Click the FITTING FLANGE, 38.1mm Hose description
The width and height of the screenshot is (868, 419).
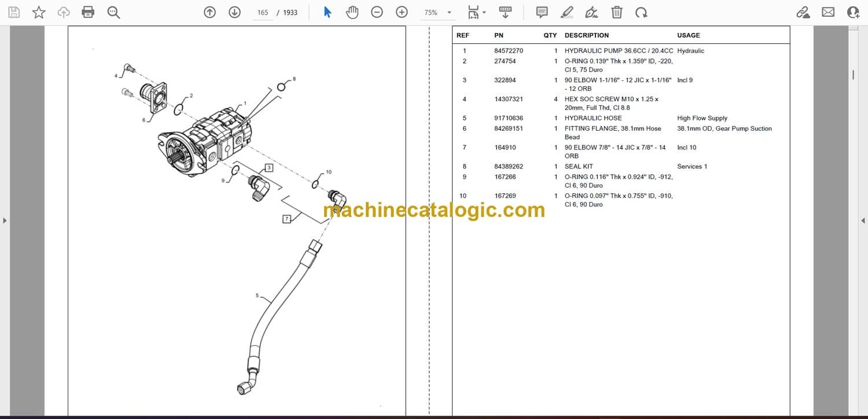tap(613, 133)
